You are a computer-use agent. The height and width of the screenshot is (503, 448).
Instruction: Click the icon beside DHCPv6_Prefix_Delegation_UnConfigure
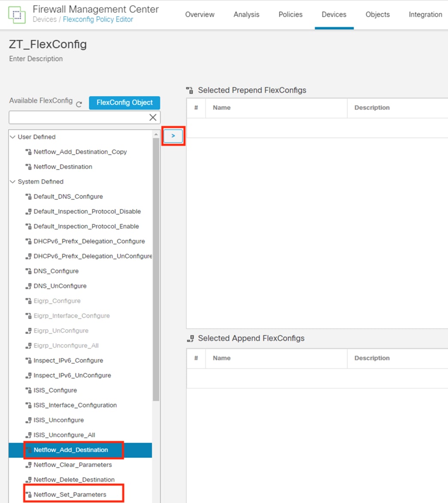(29, 256)
